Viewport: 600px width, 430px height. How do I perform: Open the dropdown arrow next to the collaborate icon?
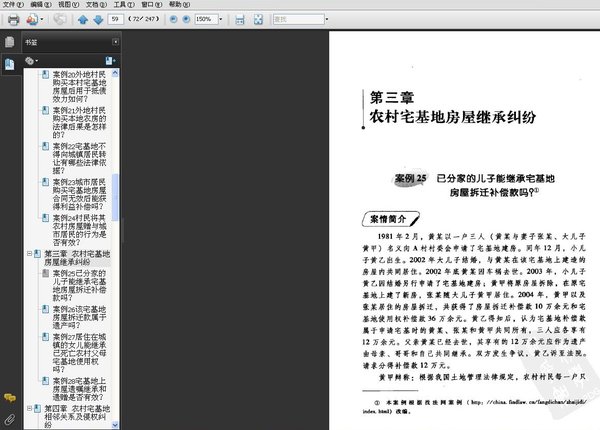(42, 19)
